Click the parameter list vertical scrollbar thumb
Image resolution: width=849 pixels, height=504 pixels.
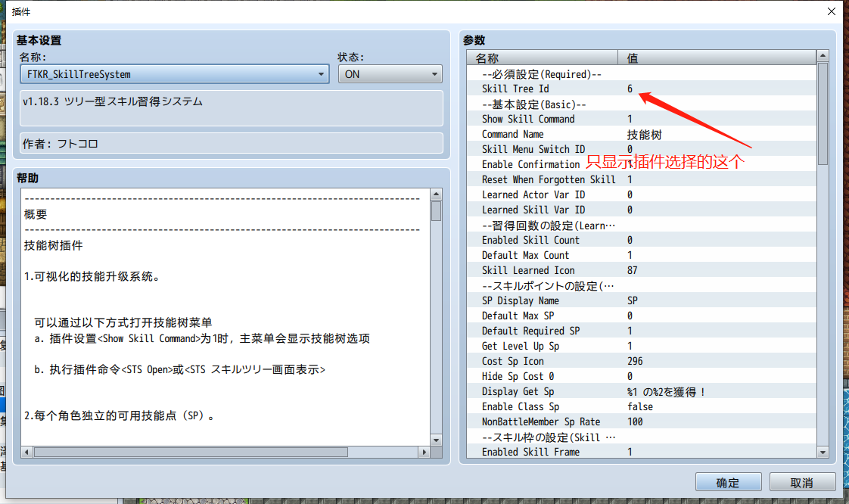pyautogui.click(x=823, y=114)
